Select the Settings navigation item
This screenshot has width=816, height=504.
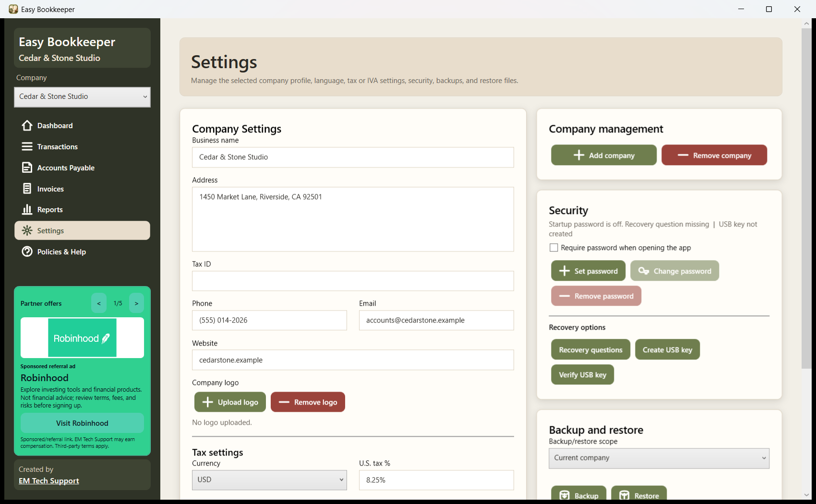(x=82, y=230)
